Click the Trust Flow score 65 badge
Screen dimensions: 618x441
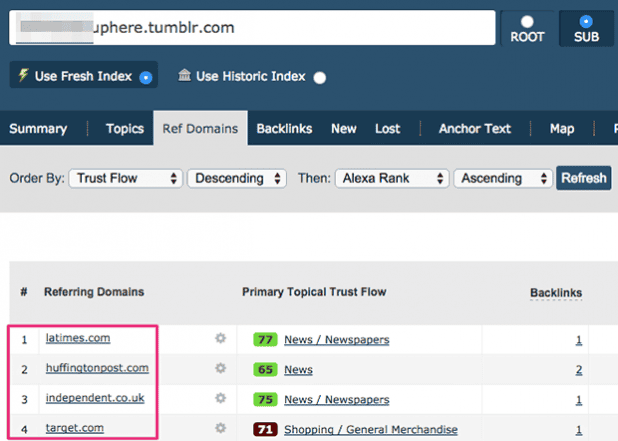point(265,370)
